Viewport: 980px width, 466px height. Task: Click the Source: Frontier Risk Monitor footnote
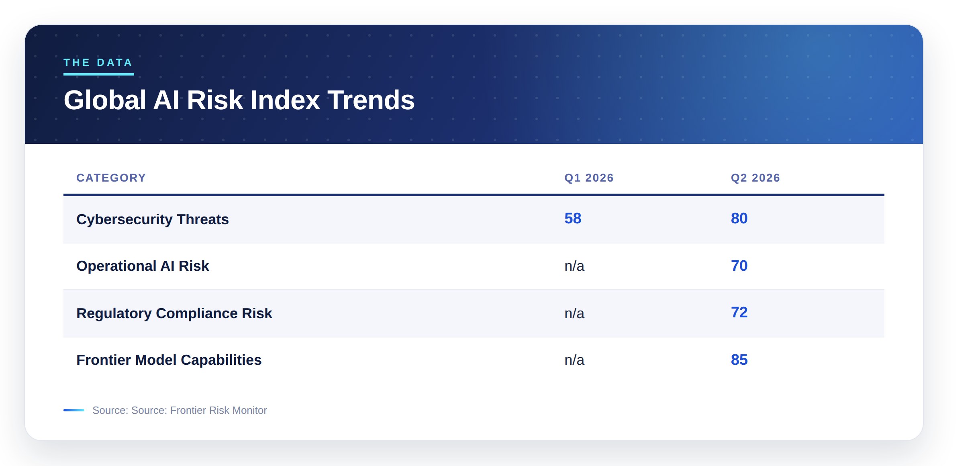[x=180, y=410]
